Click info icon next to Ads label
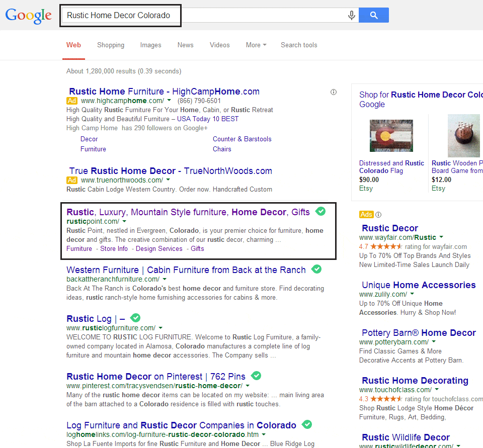The width and height of the screenshot is (483, 448). point(378,215)
